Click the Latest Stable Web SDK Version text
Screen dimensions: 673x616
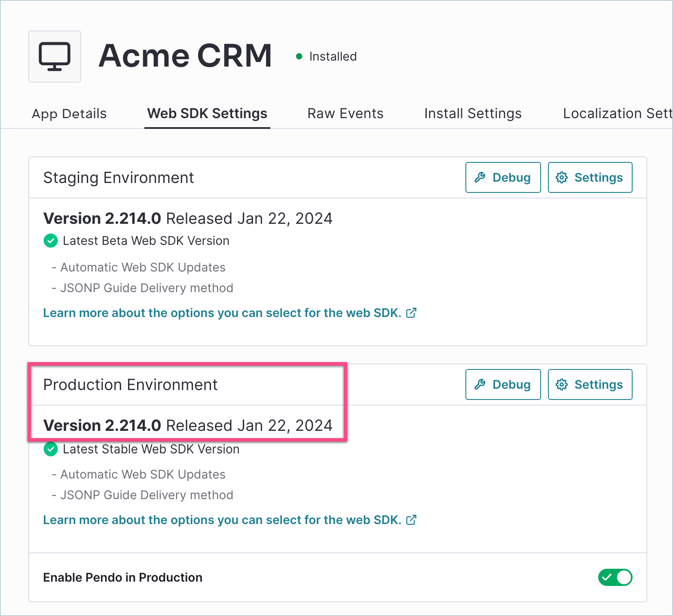click(x=151, y=449)
